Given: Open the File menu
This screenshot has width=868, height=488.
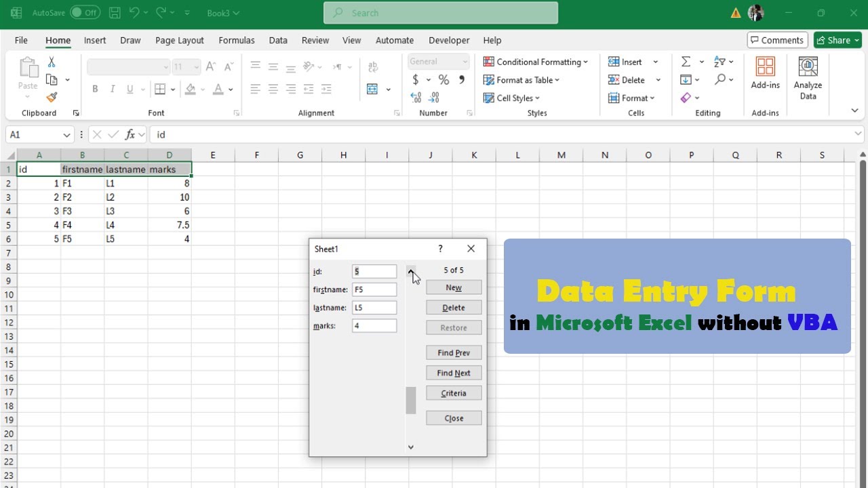Looking at the screenshot, I should pyautogui.click(x=21, y=40).
